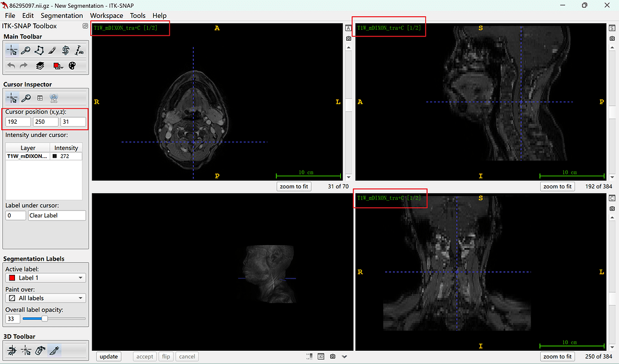Open the Segmentation menu
The height and width of the screenshot is (364, 619).
62,16
